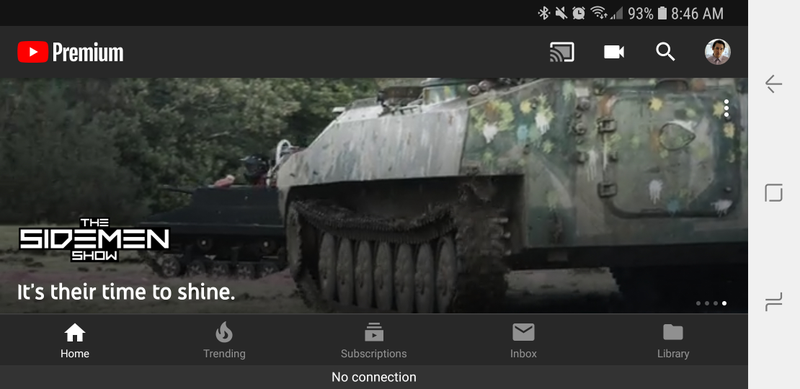800x389 pixels.
Task: Tap the 'It's their time to shine.' caption
Action: [126, 292]
